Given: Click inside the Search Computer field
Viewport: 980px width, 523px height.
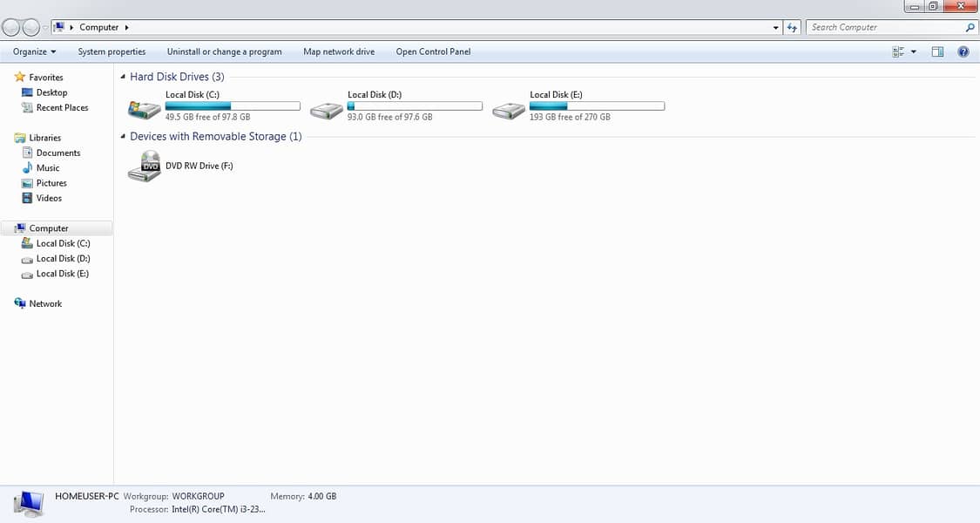Looking at the screenshot, I should (x=884, y=28).
